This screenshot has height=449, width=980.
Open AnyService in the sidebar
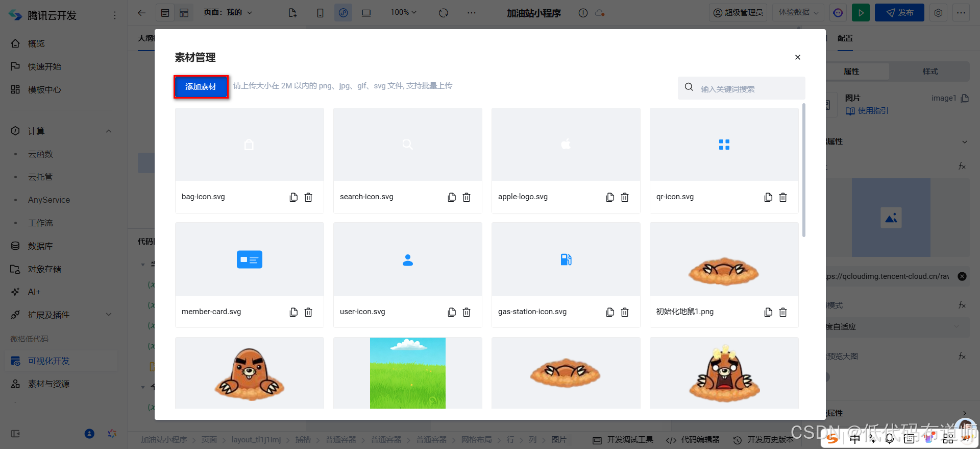(x=49, y=200)
